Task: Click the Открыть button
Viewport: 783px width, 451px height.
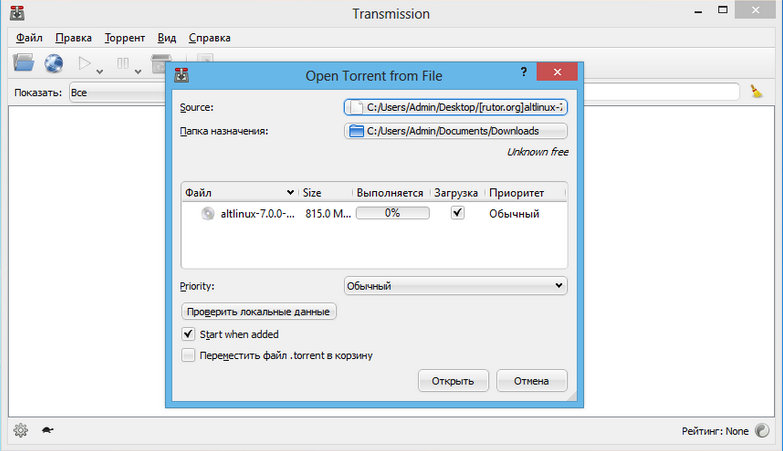Action: [x=453, y=381]
